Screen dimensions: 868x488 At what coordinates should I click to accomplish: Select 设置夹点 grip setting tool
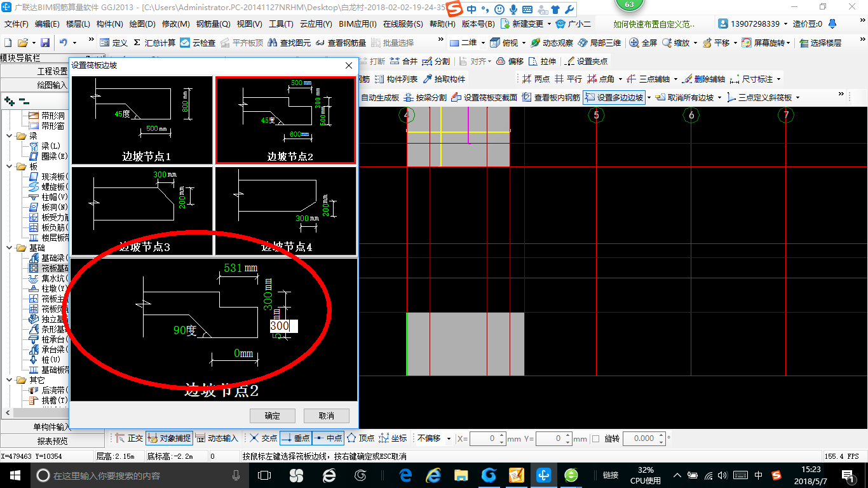click(x=586, y=61)
